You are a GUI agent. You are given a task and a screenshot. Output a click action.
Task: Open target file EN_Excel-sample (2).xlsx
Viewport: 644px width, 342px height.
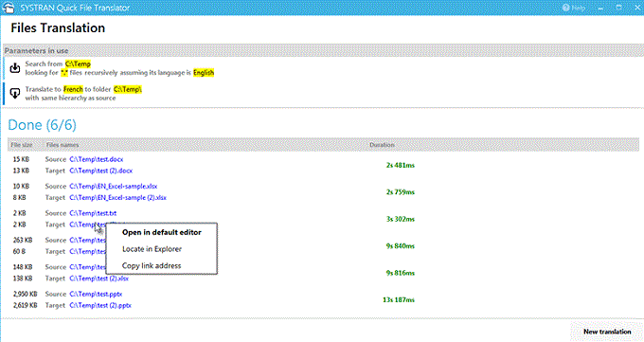117,198
